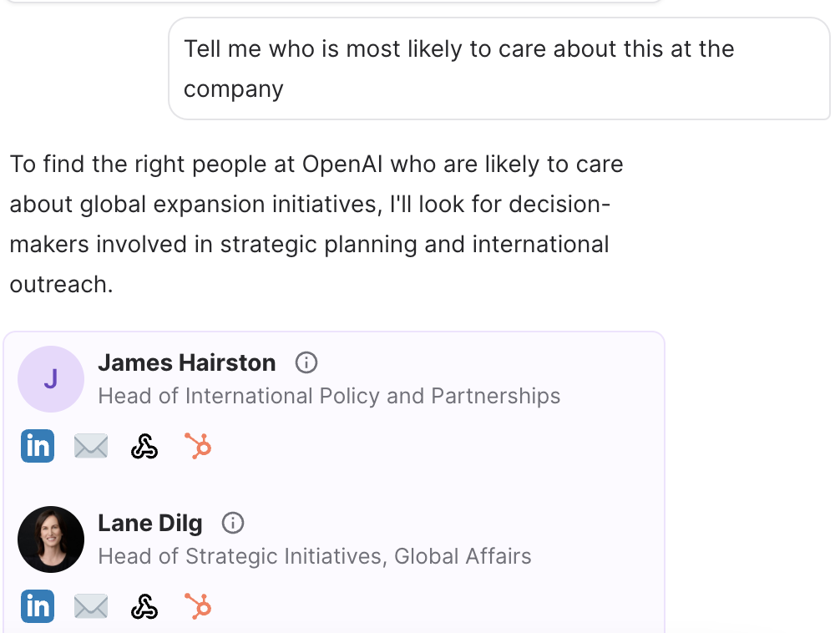Click the user message bubble about the company

[499, 68]
